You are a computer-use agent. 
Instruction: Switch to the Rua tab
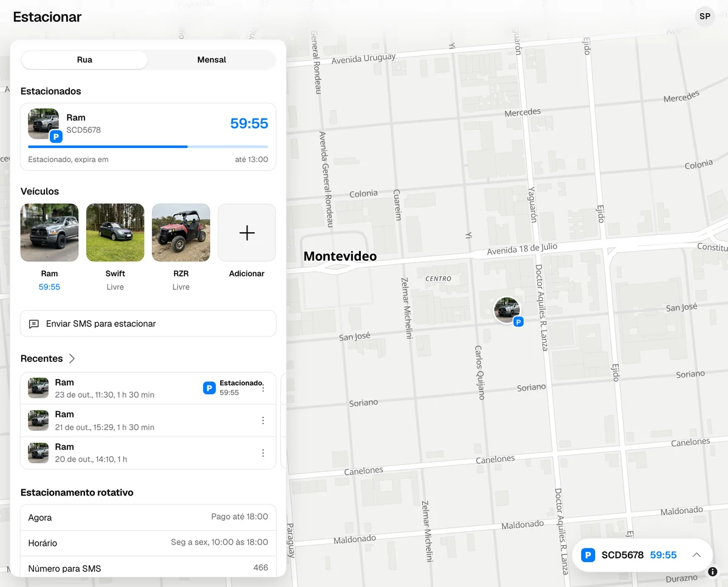point(84,59)
